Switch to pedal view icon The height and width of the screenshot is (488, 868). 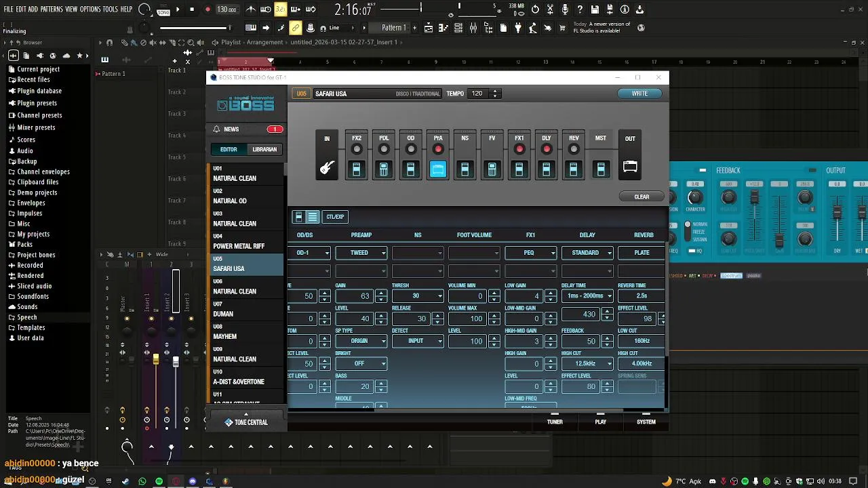tap(298, 217)
